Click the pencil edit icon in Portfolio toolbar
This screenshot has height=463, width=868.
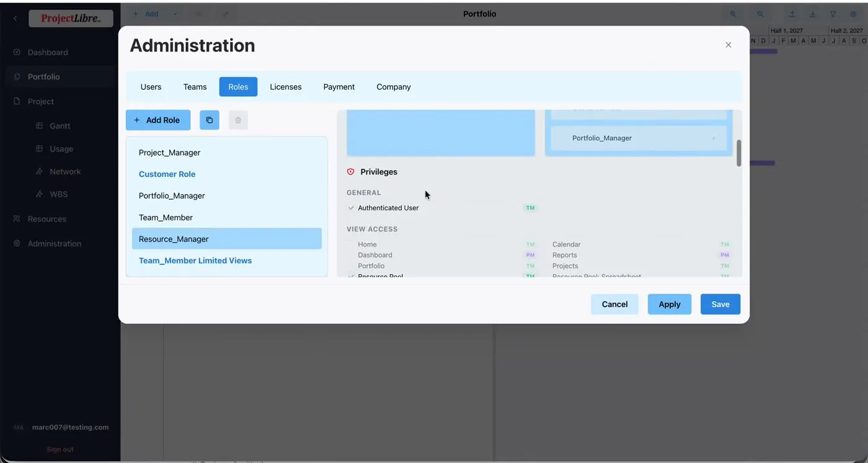pyautogui.click(x=226, y=14)
